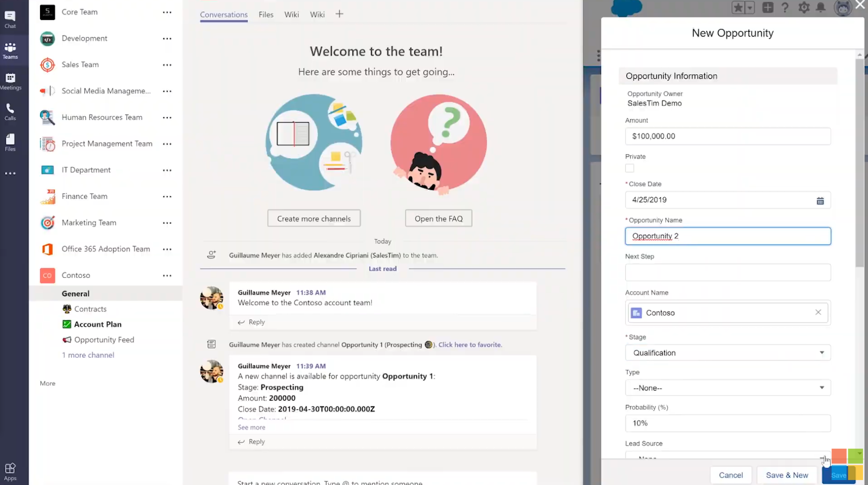Cancel the New Opportunity form

tap(731, 475)
